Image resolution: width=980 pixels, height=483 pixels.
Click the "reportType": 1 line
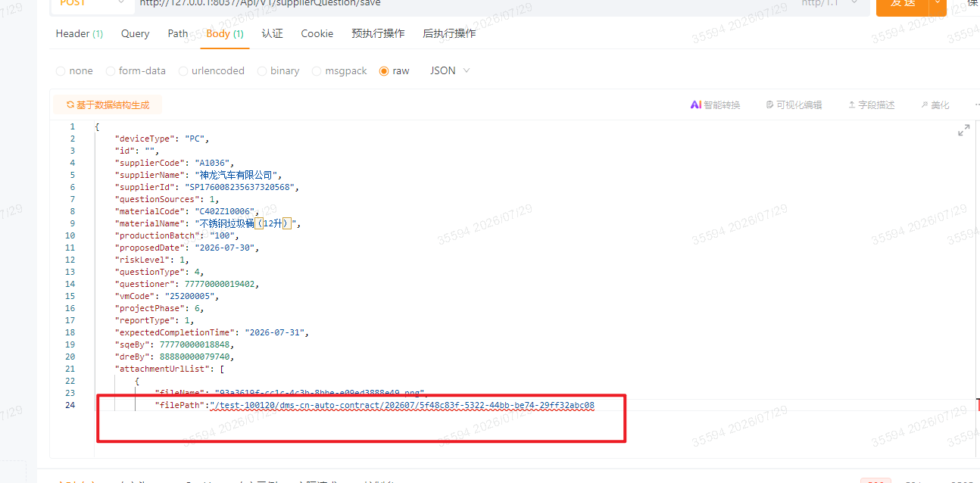click(x=154, y=320)
